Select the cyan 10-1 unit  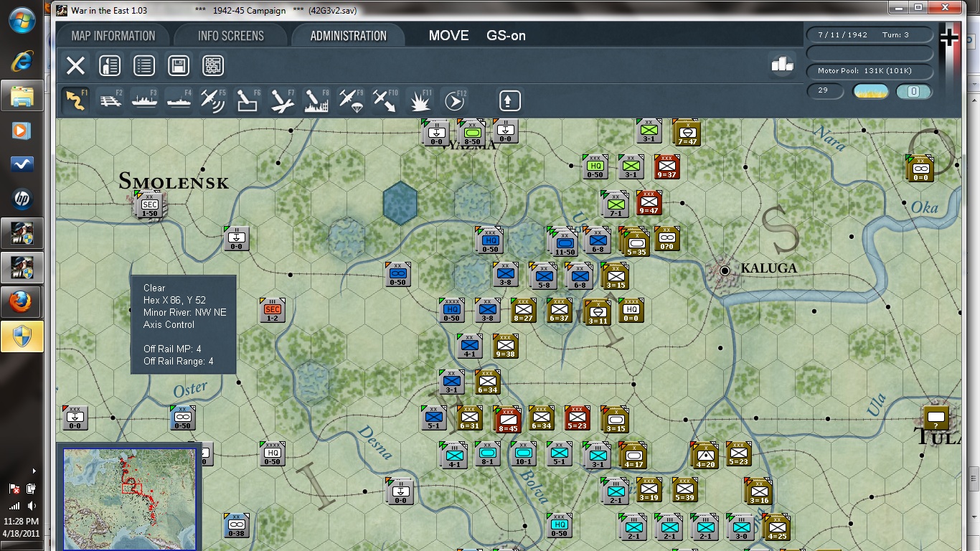(523, 453)
